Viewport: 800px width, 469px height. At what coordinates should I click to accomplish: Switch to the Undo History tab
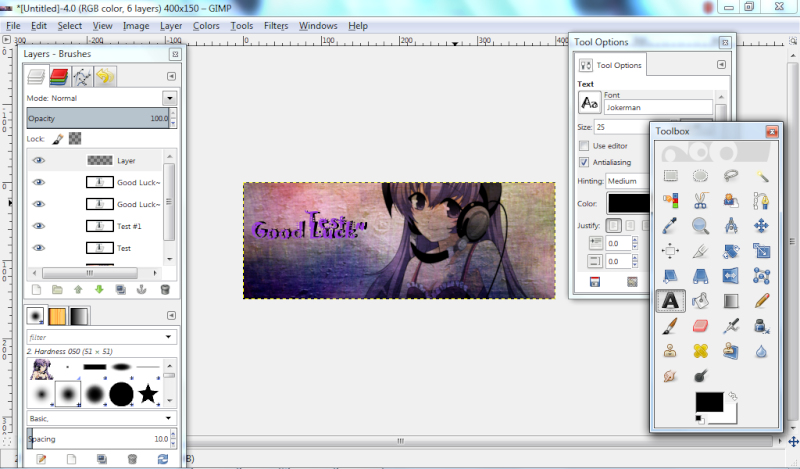click(x=105, y=77)
